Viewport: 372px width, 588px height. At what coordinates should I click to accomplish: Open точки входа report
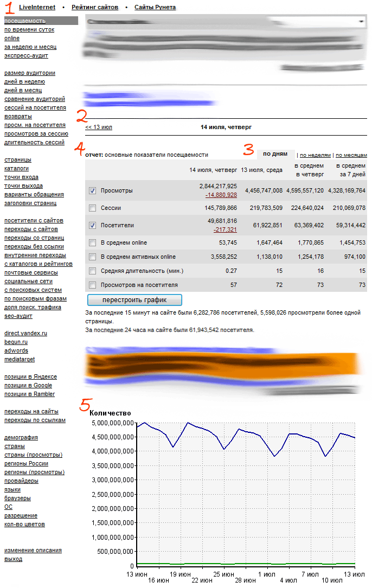pyautogui.click(x=21, y=177)
